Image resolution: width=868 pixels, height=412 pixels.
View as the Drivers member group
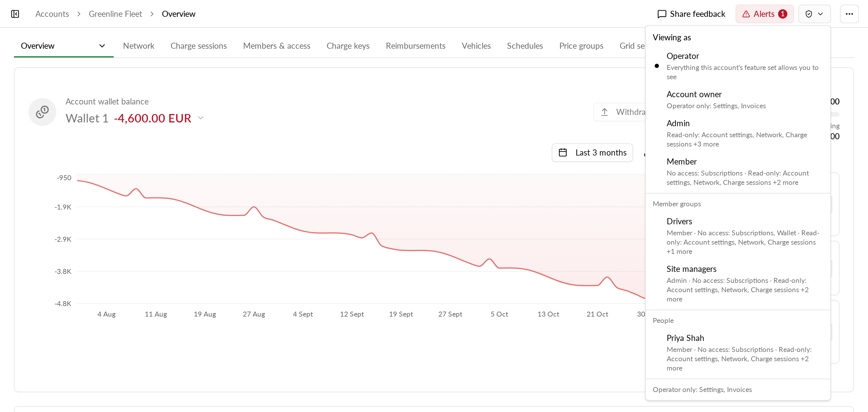pos(738,236)
